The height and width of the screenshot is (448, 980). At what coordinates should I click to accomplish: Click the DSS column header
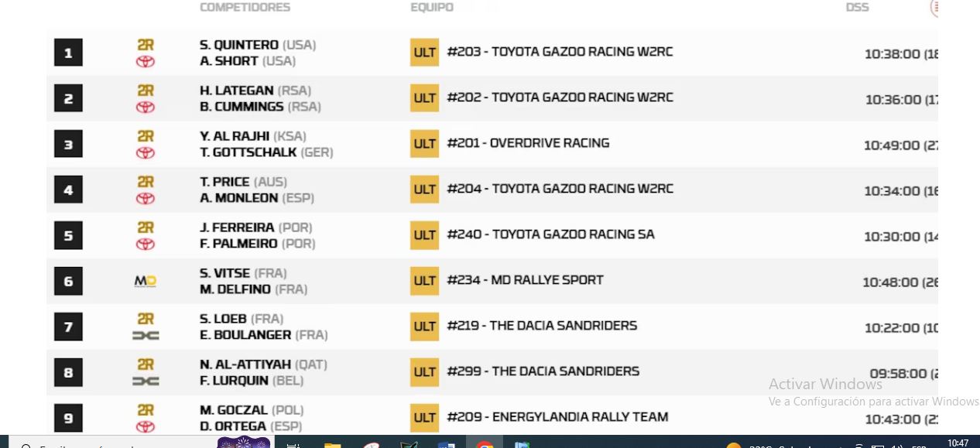tap(857, 8)
